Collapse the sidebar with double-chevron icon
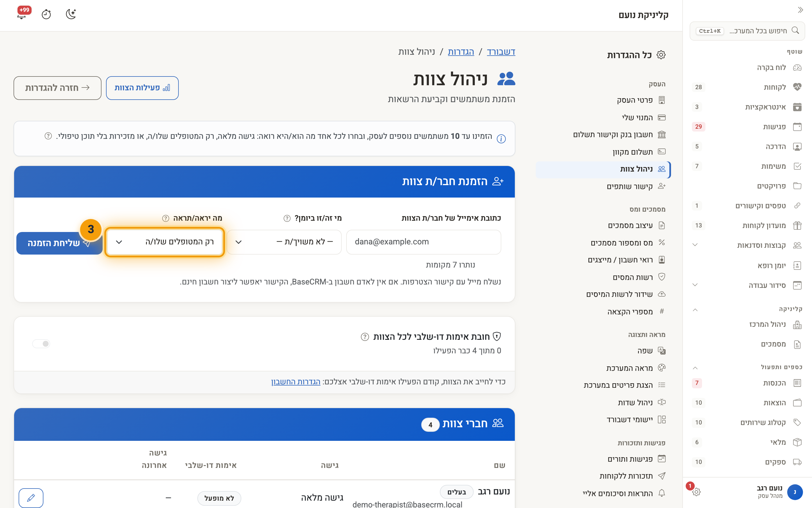 tap(800, 10)
